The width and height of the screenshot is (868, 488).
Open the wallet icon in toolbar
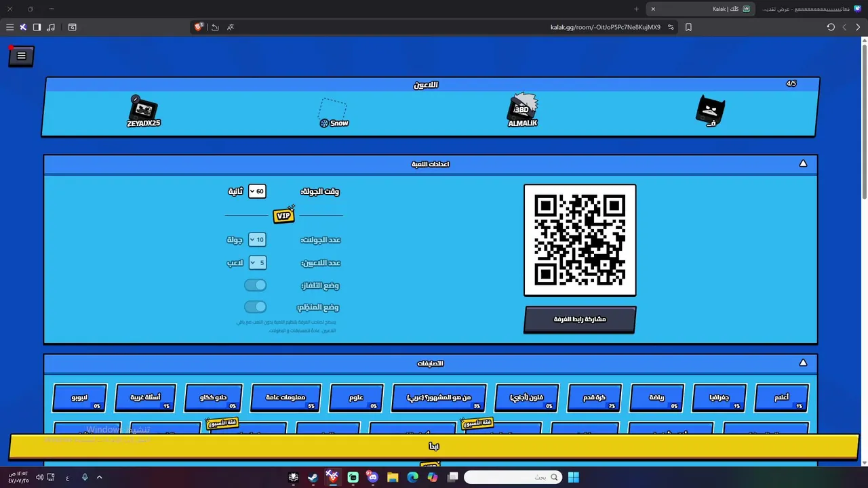tap(73, 27)
